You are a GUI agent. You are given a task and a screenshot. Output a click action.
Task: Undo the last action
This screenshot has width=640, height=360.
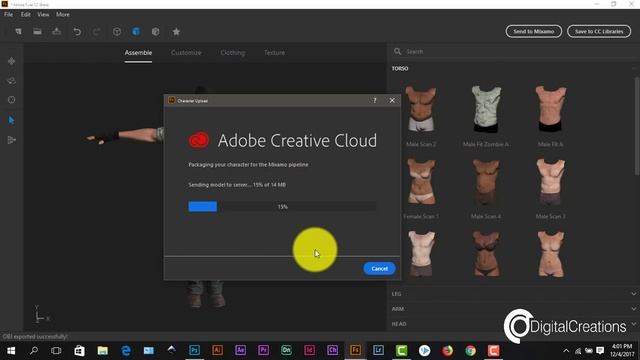(x=77, y=31)
